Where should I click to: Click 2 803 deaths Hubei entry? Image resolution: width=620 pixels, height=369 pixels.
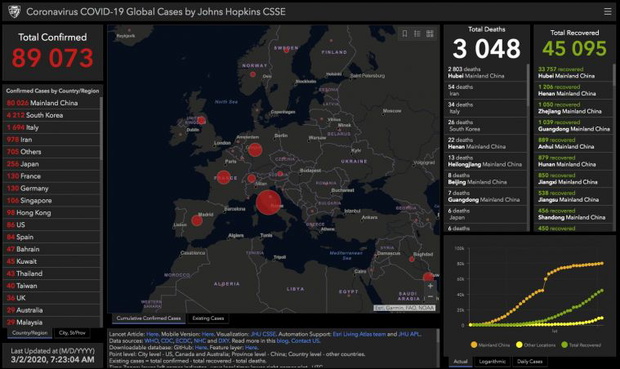point(486,72)
